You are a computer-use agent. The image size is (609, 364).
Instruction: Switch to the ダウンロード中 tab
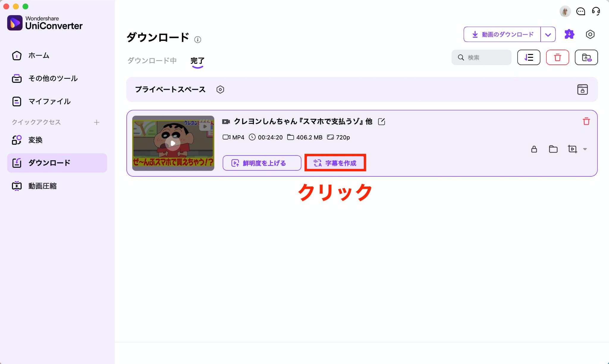click(x=152, y=61)
